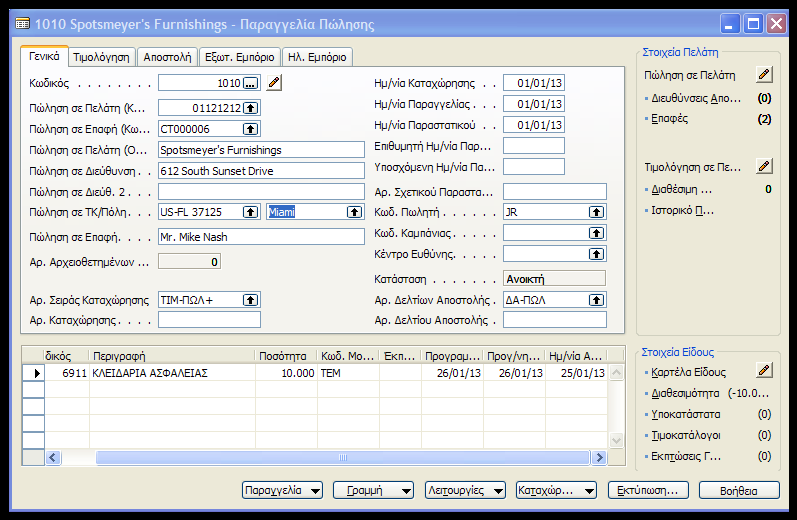Click the ΤΕΜ unit of measure cell

349,373
